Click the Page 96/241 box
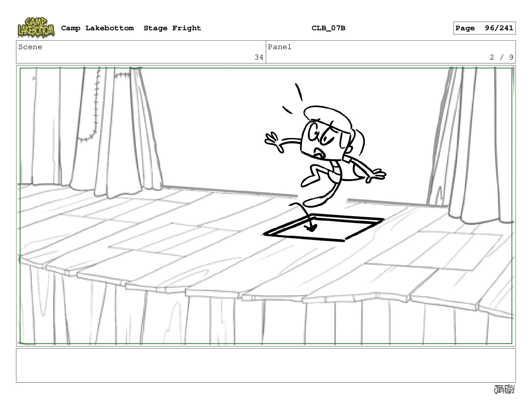532x412 pixels. coord(484,28)
